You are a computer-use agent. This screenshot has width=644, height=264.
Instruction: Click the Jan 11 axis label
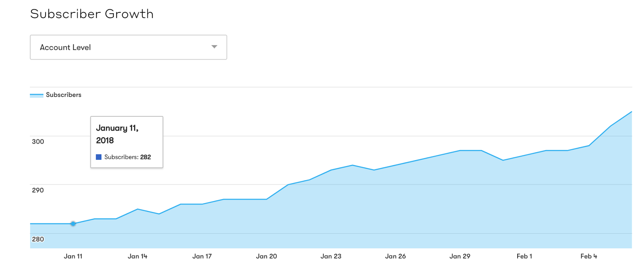click(73, 256)
